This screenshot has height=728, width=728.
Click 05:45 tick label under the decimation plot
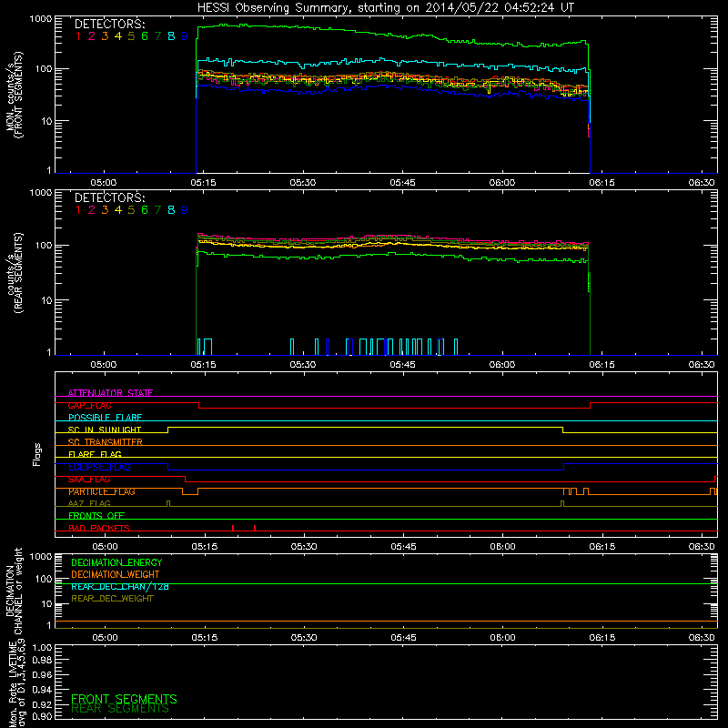tap(403, 638)
